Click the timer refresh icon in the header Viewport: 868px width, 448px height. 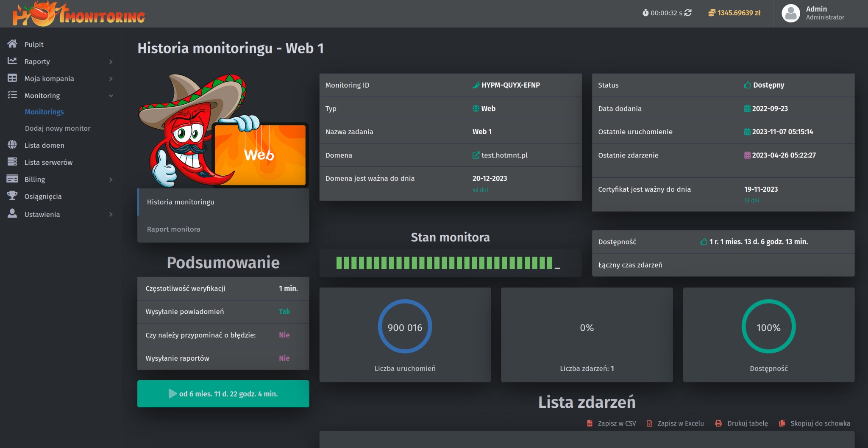pos(689,13)
